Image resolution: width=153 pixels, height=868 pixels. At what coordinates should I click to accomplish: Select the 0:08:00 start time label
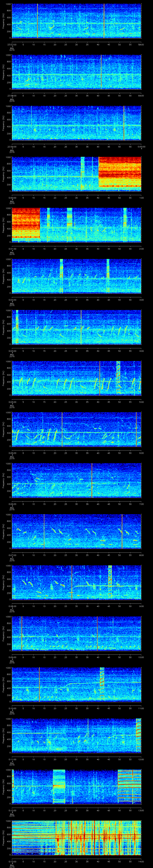click(x=12, y=606)
